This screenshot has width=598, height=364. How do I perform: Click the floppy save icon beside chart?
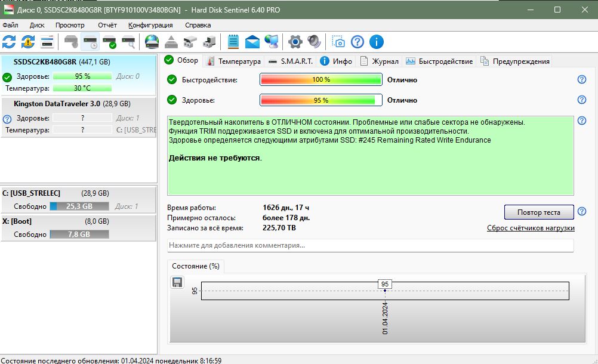(177, 282)
